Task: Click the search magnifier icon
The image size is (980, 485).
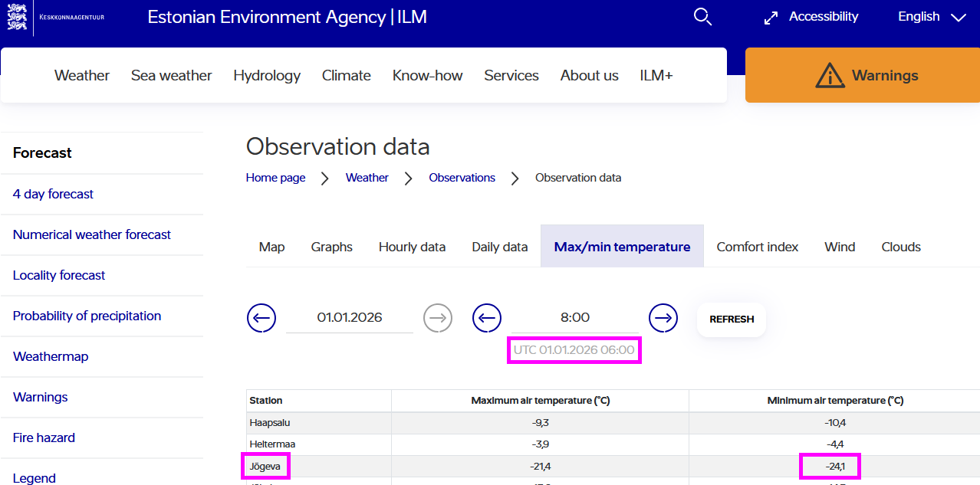Action: [702, 17]
